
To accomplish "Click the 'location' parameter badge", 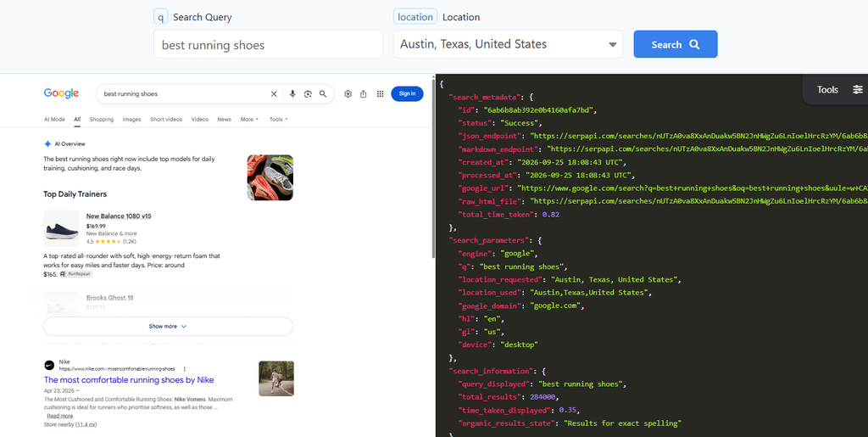I will click(415, 17).
